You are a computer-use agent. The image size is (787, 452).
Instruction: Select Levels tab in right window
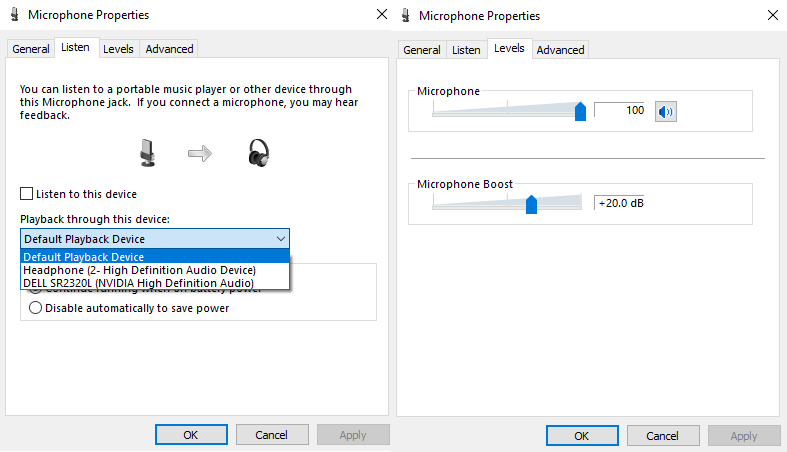[x=509, y=48]
